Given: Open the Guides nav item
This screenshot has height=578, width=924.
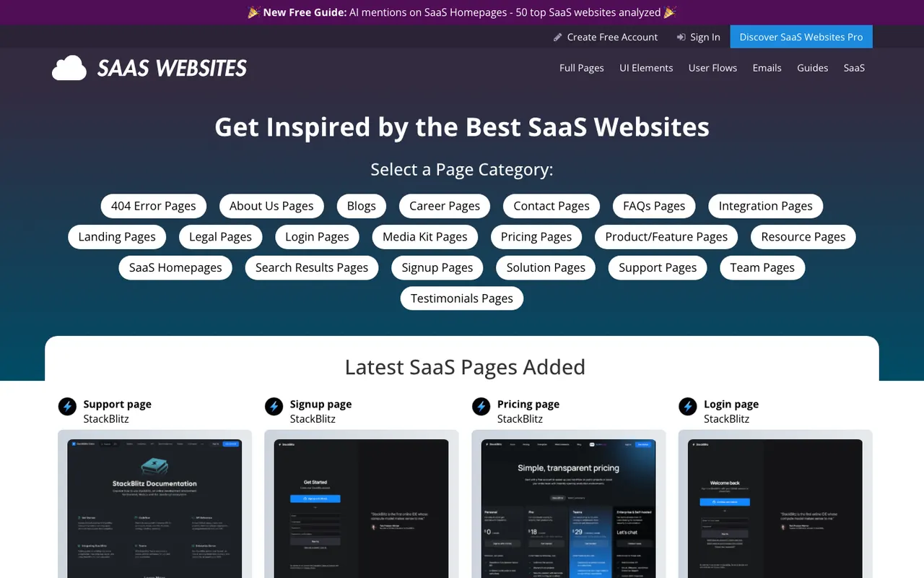Looking at the screenshot, I should [x=812, y=68].
